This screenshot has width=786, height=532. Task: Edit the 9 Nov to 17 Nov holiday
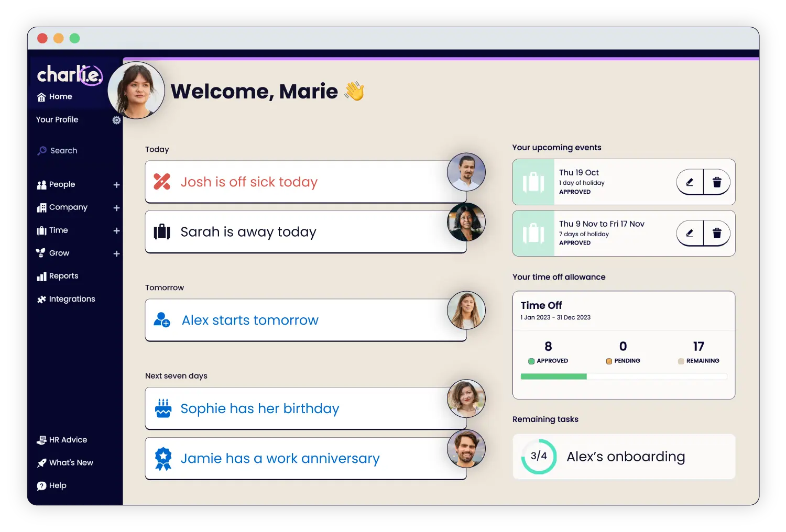pos(690,234)
